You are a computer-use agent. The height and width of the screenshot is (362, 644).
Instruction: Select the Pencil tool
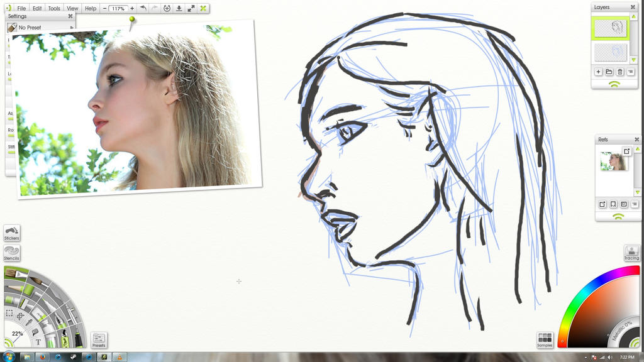(x=15, y=288)
